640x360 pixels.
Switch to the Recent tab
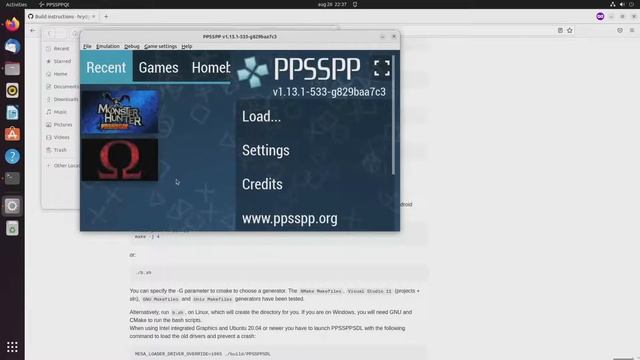106,67
